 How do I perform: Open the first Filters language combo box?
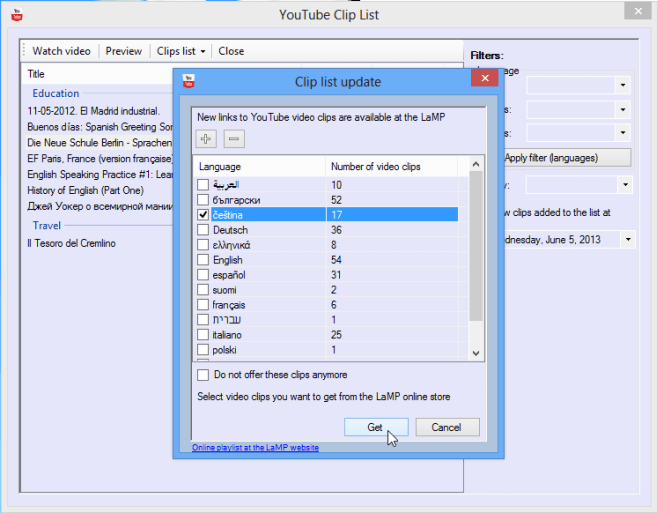coord(623,85)
